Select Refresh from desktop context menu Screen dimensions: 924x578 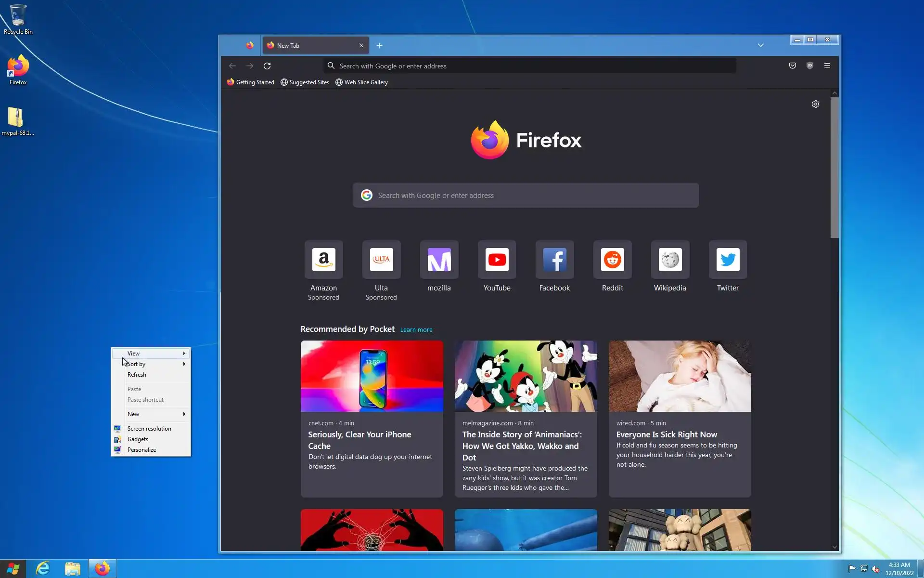point(137,375)
